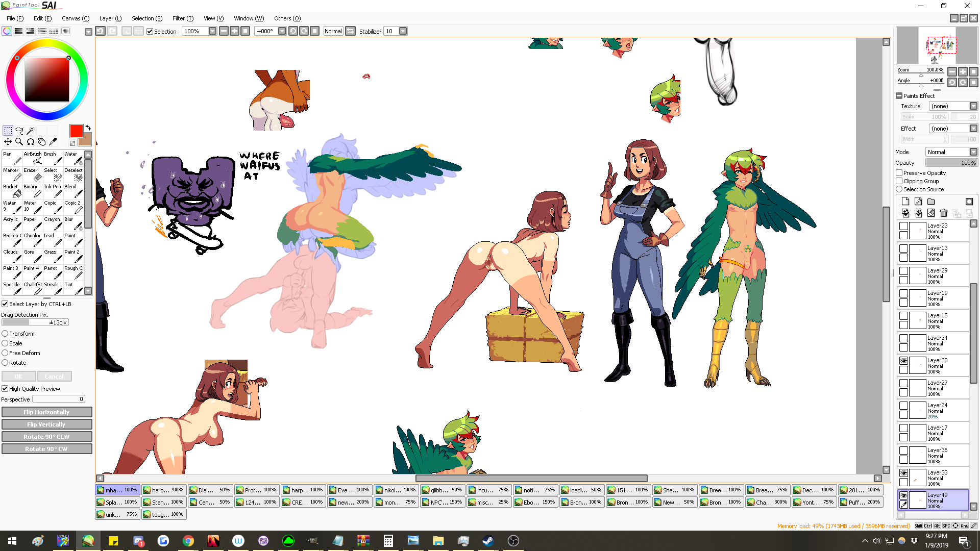Toggle Preserve Opacity checkbox
This screenshot has height=551, width=980.
[899, 173]
